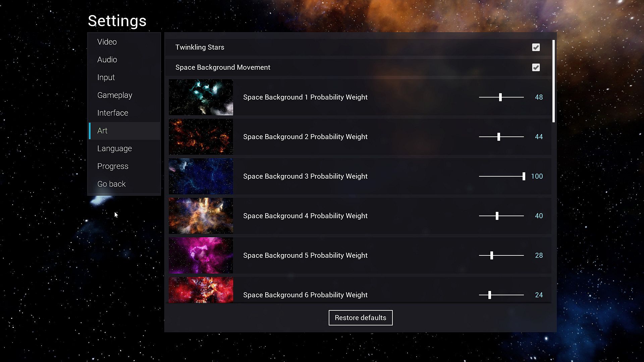
Task: Go to the Interface settings page
Action: [x=113, y=113]
